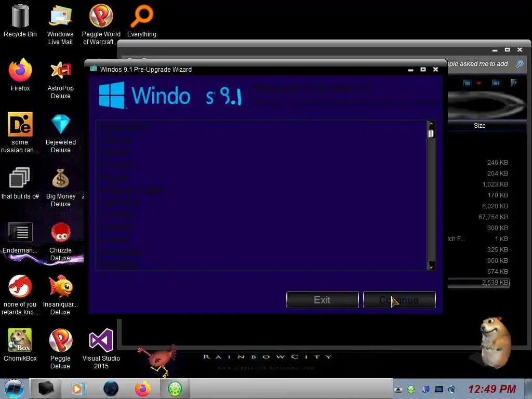Click the taskbar clock showing 12:49 PM
The width and height of the screenshot is (532, 399).
(491, 389)
